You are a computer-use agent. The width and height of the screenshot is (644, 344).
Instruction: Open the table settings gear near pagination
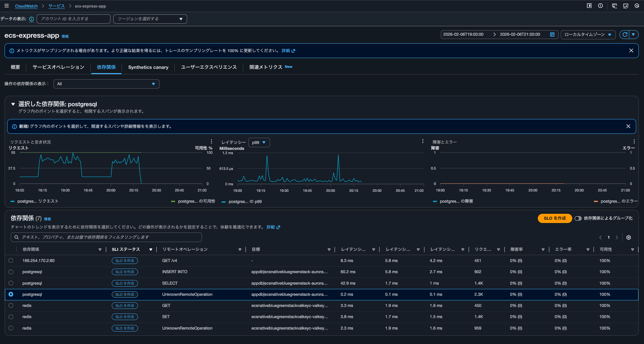[x=629, y=237]
